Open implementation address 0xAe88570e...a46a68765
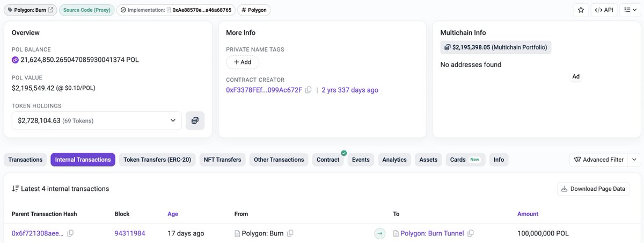Screen dimensions: 644x243 [202, 10]
